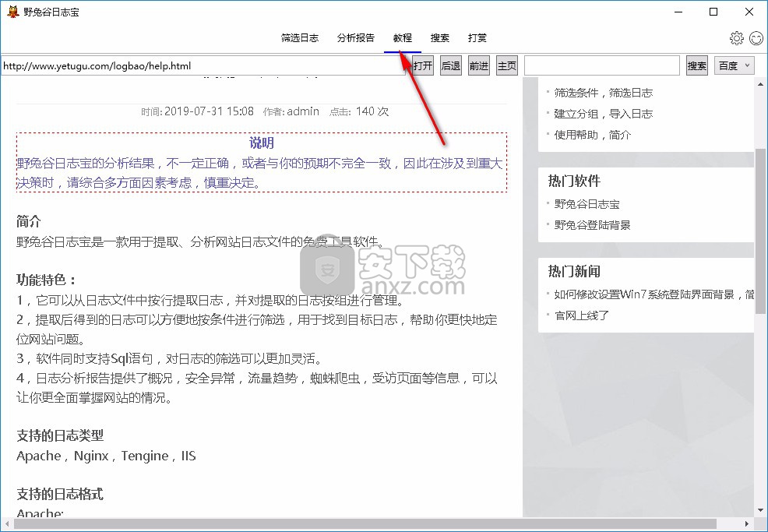The height and width of the screenshot is (532, 768).
Task: Open the 建立分组，导入日志 link
Action: pos(604,114)
